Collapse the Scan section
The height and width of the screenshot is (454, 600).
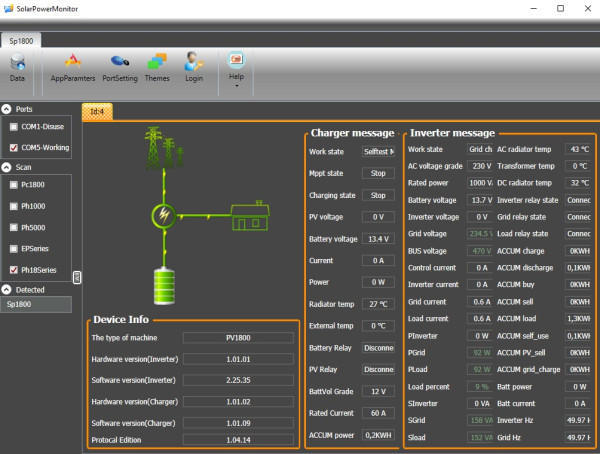tap(7, 167)
